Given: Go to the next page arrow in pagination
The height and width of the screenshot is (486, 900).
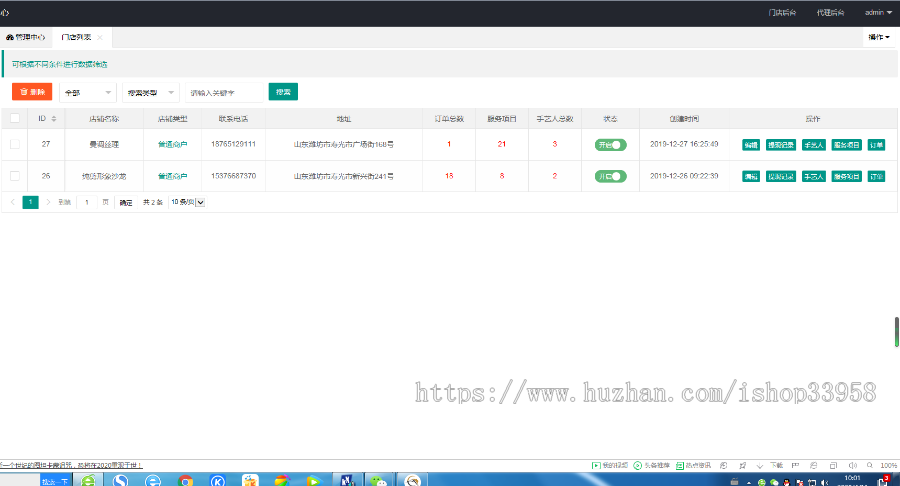Looking at the screenshot, I should click(48, 202).
